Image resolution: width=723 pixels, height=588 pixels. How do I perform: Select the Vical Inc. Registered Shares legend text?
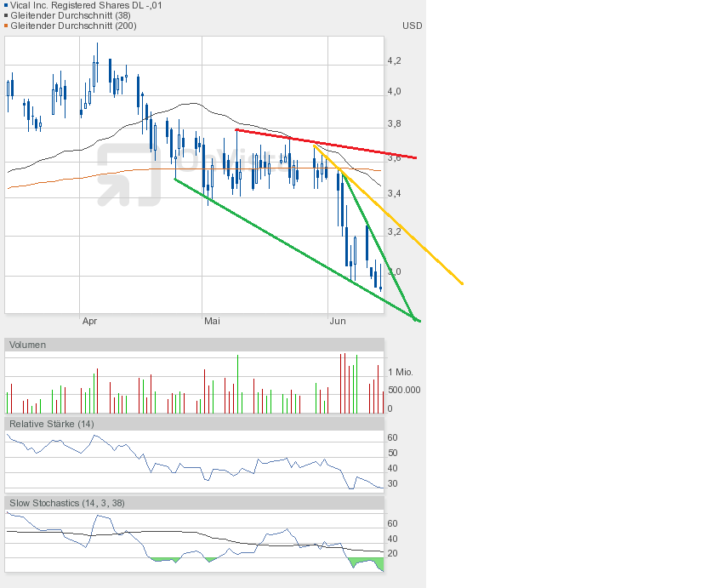85,5
